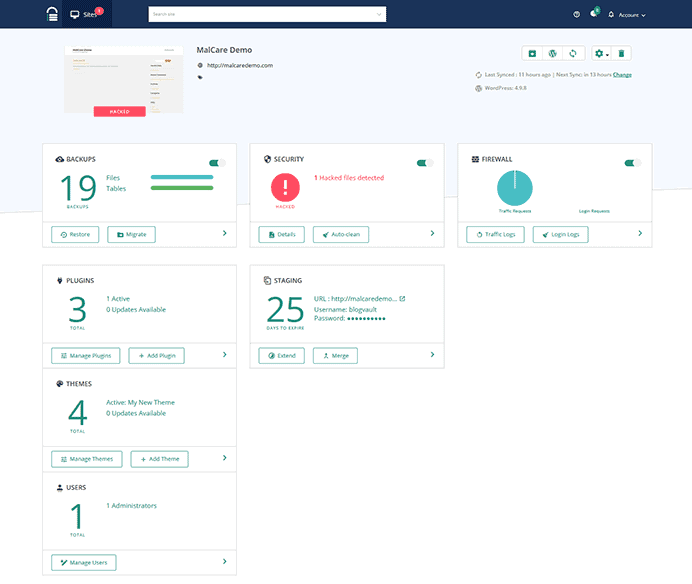Click Add Theme button
This screenshot has height=584, width=692.
pos(159,459)
